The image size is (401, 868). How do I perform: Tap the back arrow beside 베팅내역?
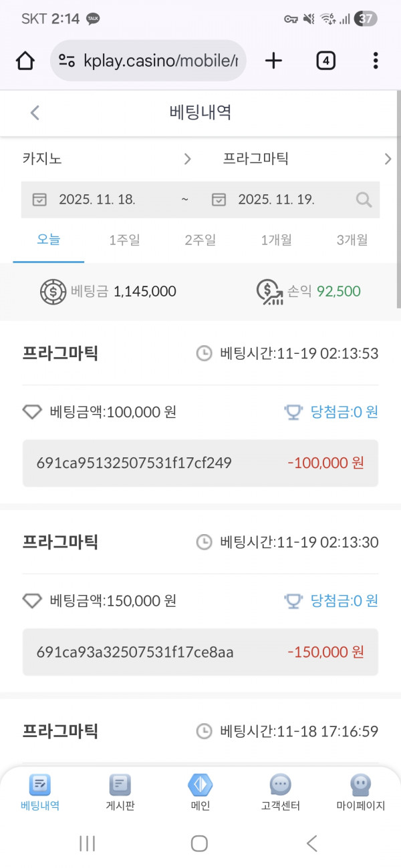pos(35,113)
